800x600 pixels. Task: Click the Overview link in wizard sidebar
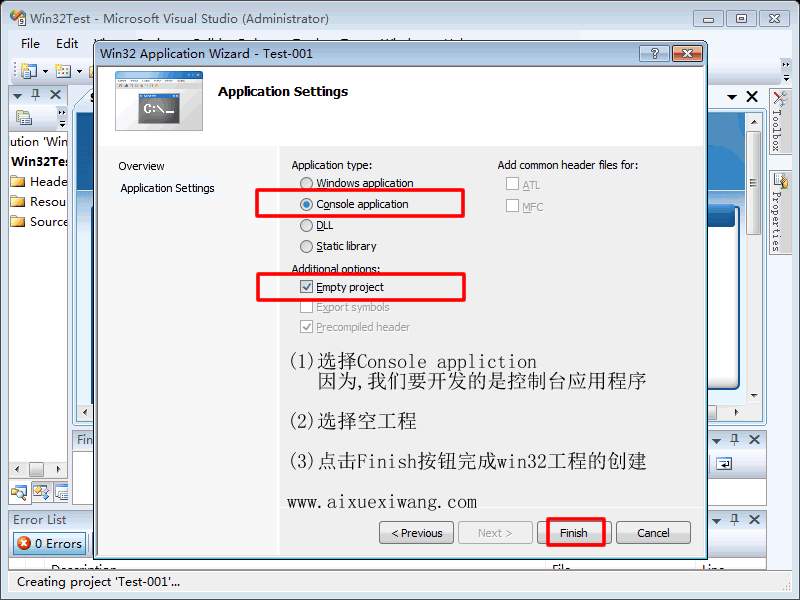pyautogui.click(x=141, y=166)
